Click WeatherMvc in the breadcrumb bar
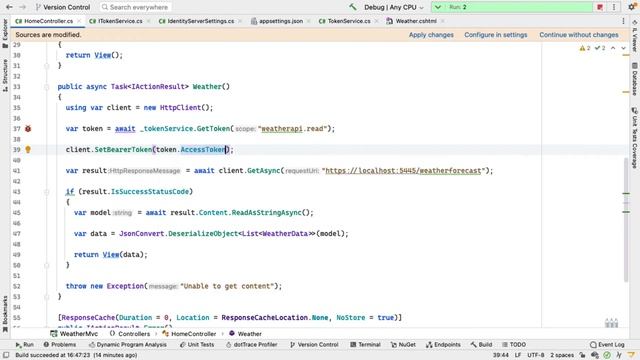 [74, 334]
